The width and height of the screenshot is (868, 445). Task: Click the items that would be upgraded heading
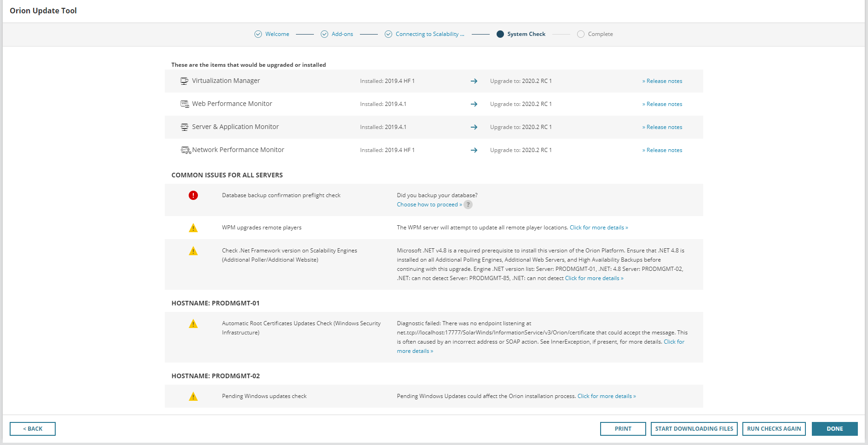click(249, 65)
